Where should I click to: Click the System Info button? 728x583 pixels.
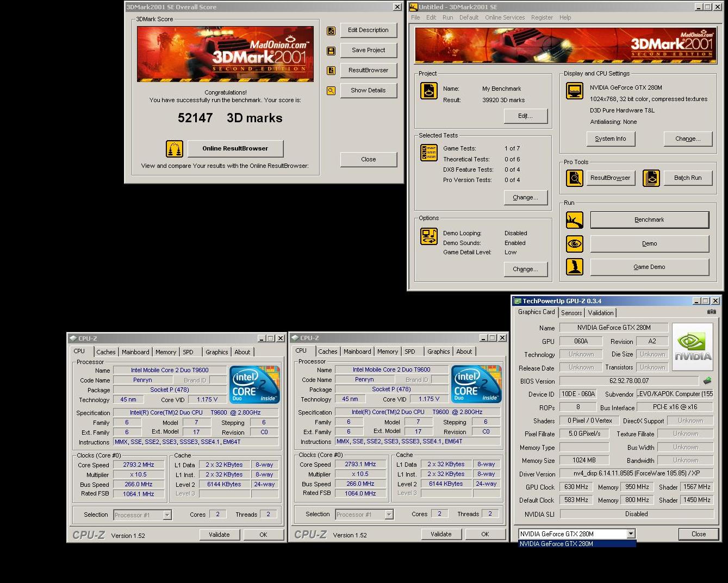coord(610,139)
